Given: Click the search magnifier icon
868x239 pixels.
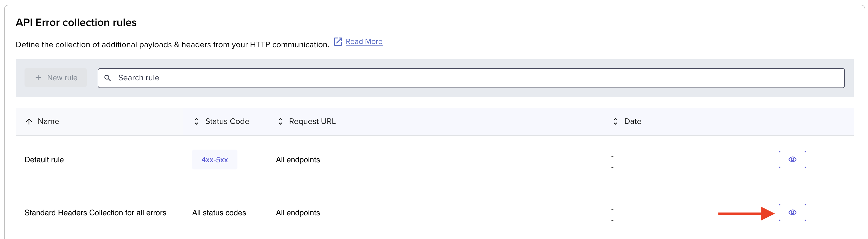Looking at the screenshot, I should tap(107, 78).
